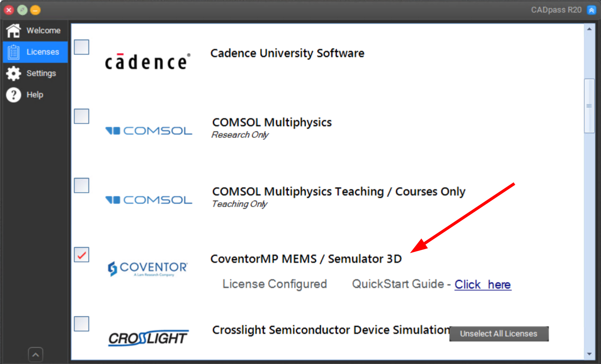Check the COMSOL Multiphysics Research Only box
This screenshot has height=364, width=601.
point(81,116)
